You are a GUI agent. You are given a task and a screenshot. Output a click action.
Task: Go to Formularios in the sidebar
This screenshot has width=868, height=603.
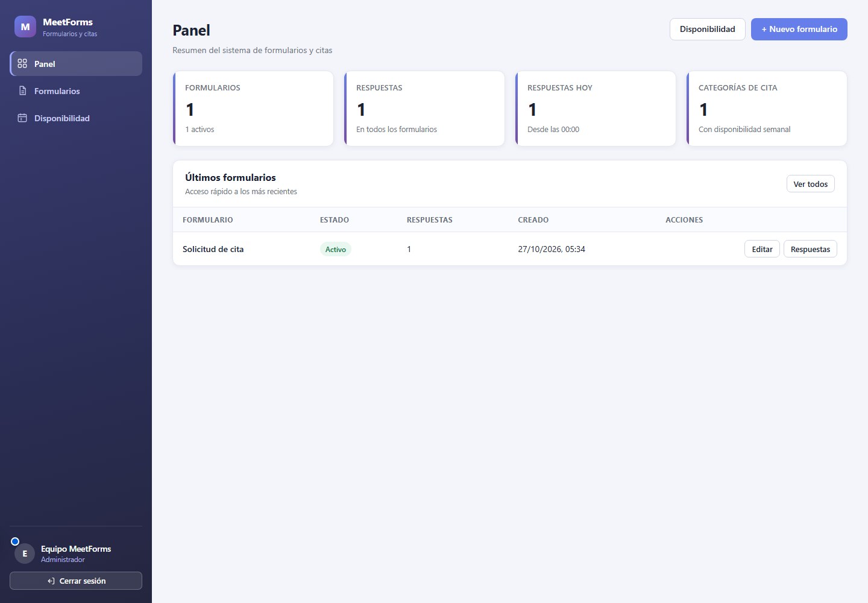76,91
